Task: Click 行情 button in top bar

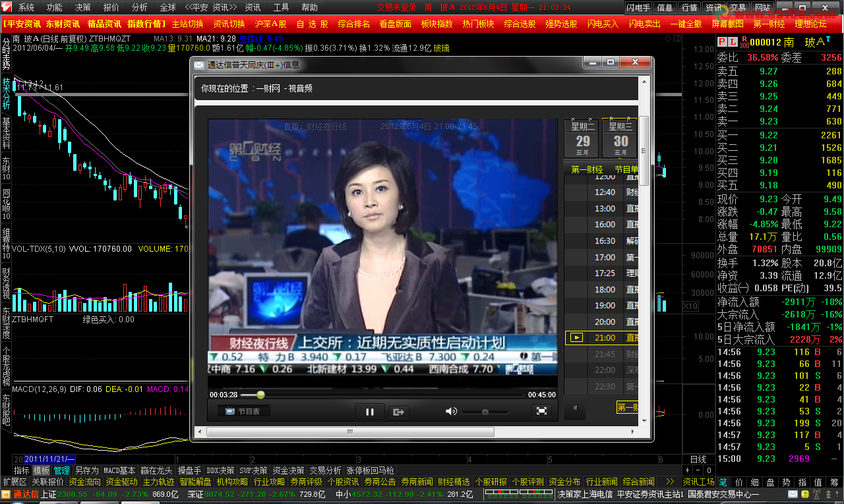Action: coord(689,7)
